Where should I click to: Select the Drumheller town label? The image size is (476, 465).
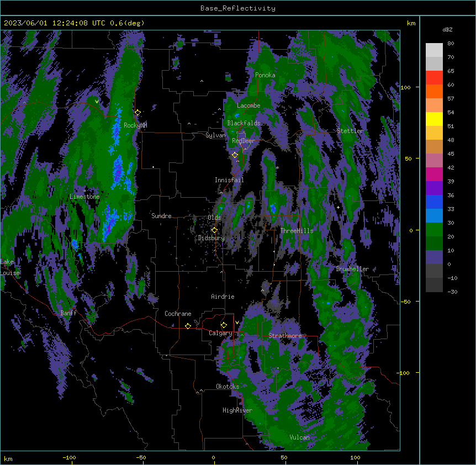tap(352, 269)
